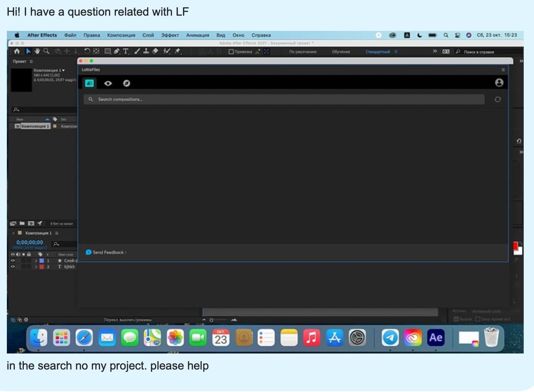
Task: Click the interpret footage icon in Project panel
Action: click(13, 223)
